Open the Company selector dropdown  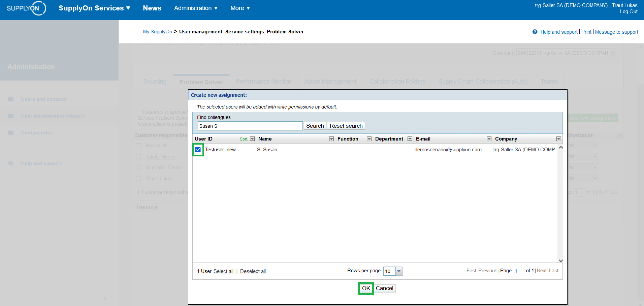[x=613, y=53]
